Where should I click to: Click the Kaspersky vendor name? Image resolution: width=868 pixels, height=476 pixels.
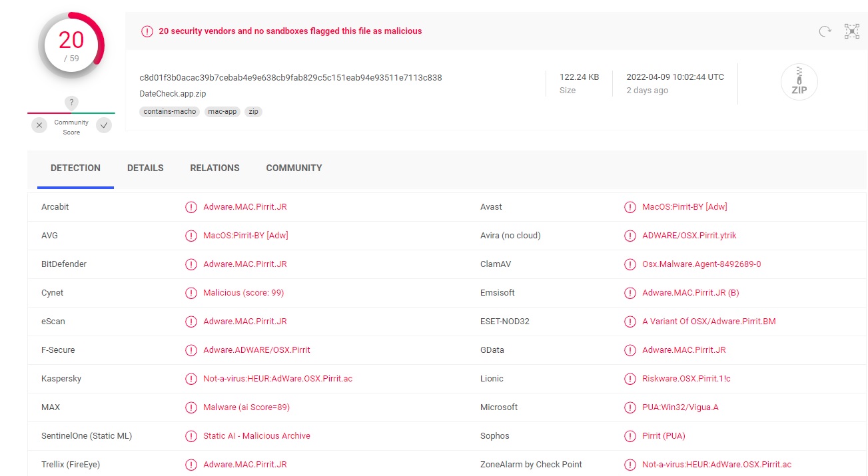[x=61, y=379]
